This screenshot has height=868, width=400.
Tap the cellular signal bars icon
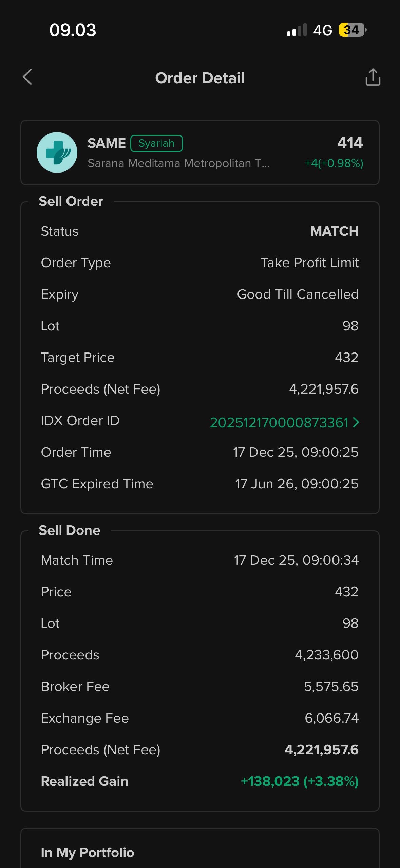pos(297,30)
